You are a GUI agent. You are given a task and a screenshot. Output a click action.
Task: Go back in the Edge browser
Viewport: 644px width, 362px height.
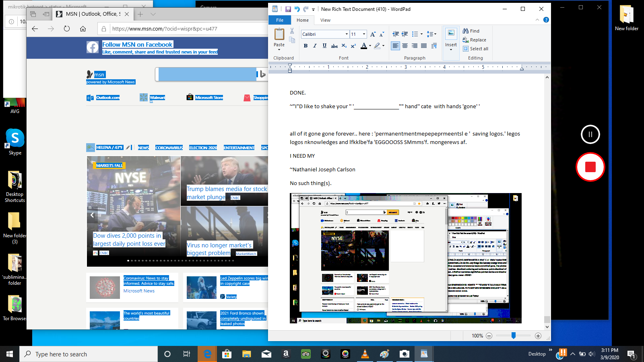pos(35,29)
